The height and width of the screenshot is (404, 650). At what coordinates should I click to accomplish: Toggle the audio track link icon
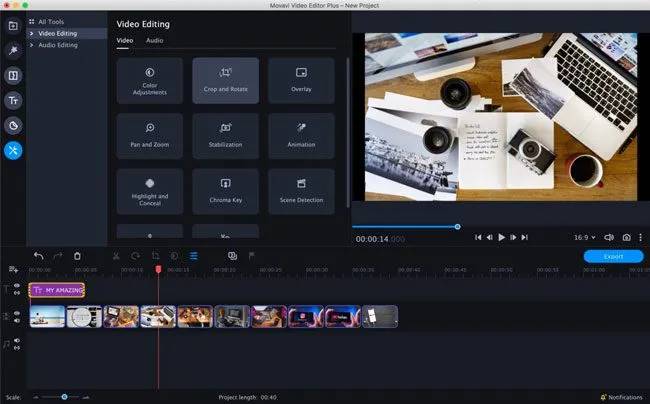click(17, 348)
